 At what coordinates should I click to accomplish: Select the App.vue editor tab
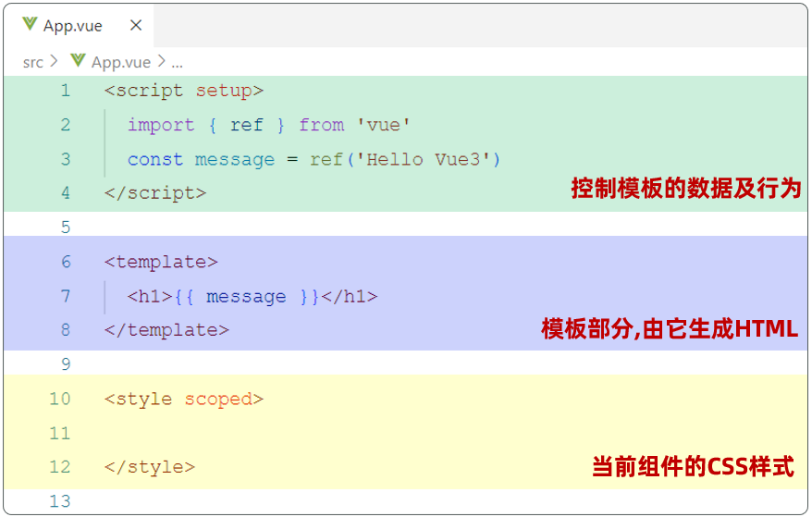(x=79, y=25)
